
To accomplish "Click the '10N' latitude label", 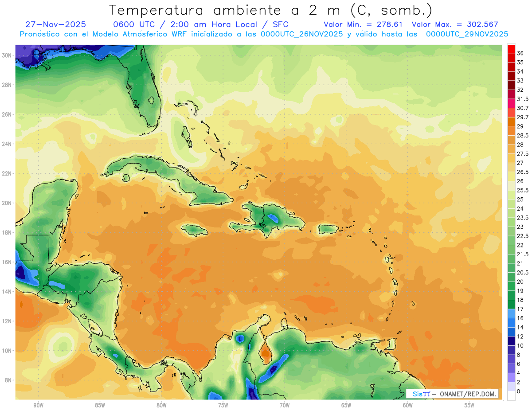I will [7, 351].
